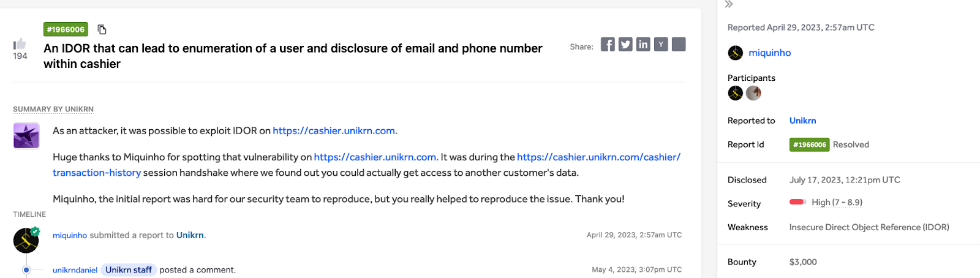Screen dimensions: 980x278
Task: Open miquinho reporter avatar in sidebar
Action: (x=736, y=53)
